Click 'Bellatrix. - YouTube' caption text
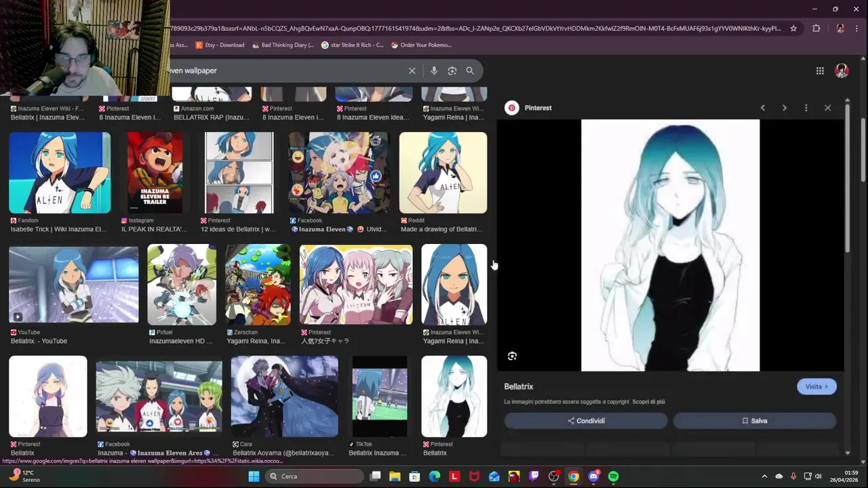Image resolution: width=868 pixels, height=488 pixels. (x=39, y=341)
